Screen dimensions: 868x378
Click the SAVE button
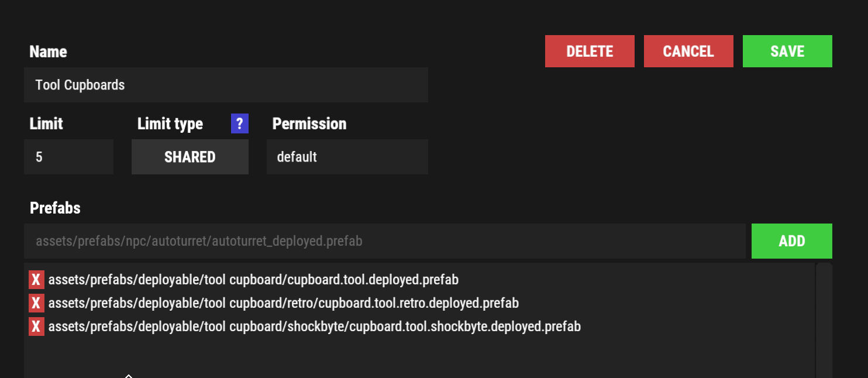tap(787, 51)
